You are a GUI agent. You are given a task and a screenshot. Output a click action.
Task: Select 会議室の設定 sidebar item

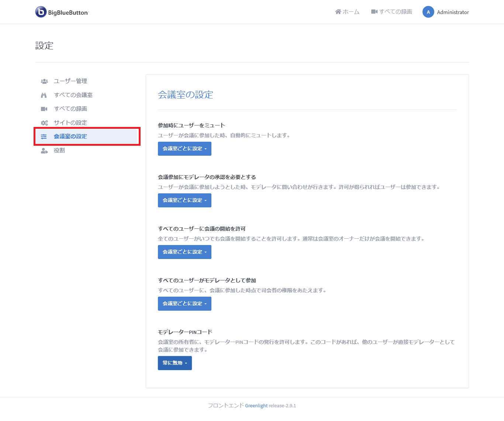[x=87, y=137]
